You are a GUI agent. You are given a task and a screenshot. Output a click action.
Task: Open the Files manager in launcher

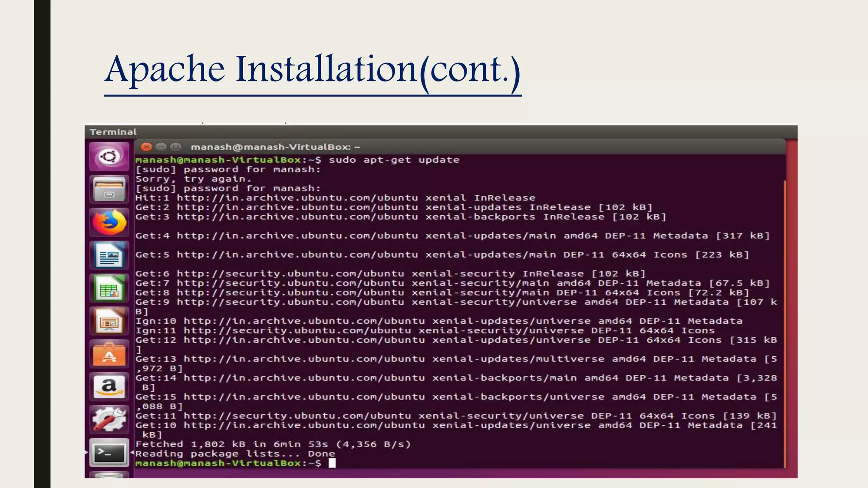click(109, 190)
